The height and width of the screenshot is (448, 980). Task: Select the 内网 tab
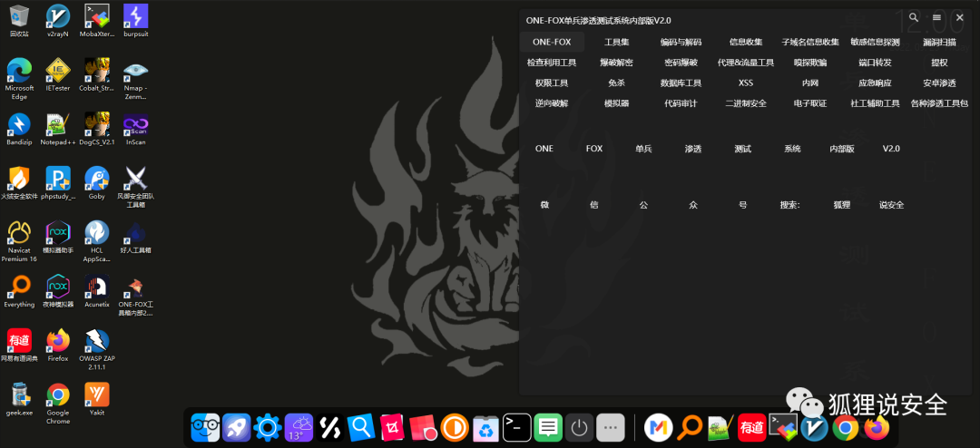810,83
